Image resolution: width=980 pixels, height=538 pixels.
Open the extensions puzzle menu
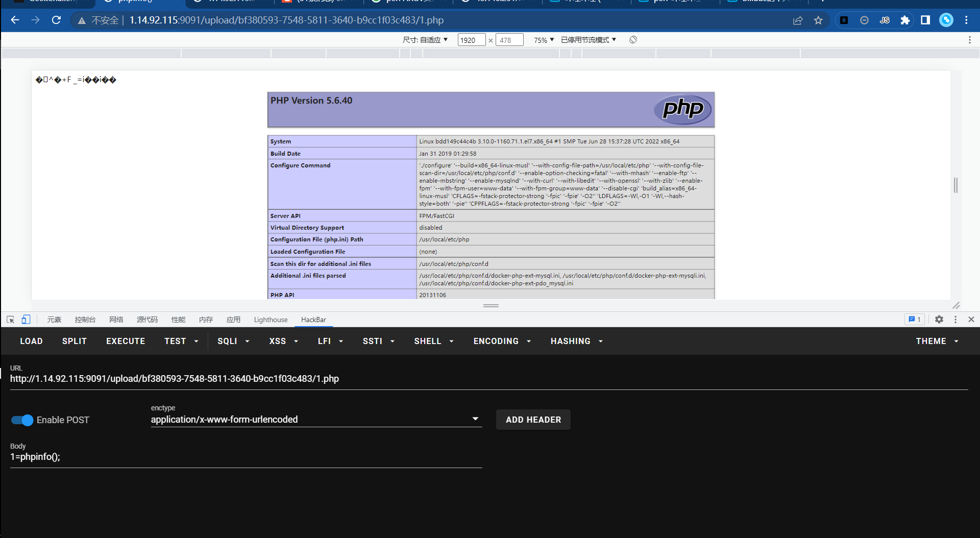[905, 20]
